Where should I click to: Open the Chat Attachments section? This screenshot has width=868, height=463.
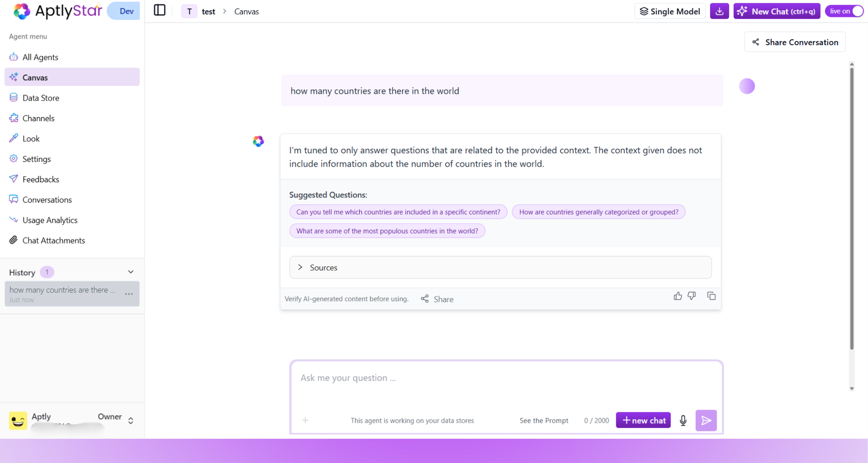[x=54, y=240]
